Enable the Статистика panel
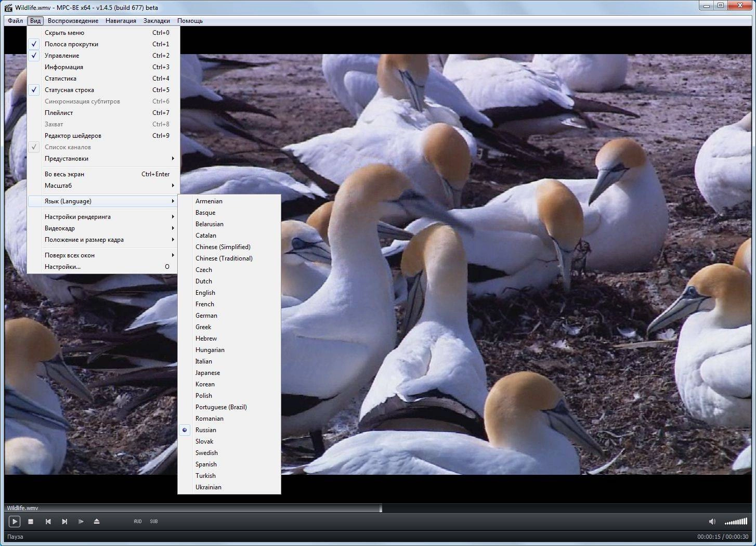Image resolution: width=756 pixels, height=546 pixels. (103, 79)
